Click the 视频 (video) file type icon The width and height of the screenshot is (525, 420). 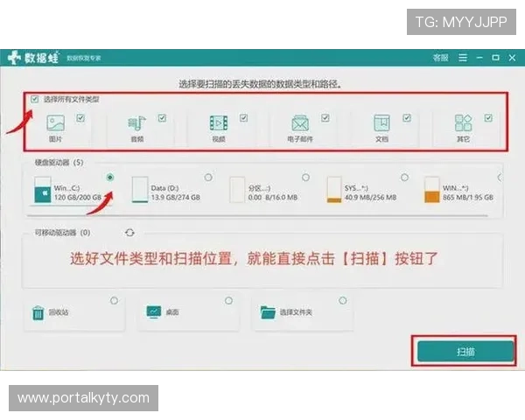point(219,122)
